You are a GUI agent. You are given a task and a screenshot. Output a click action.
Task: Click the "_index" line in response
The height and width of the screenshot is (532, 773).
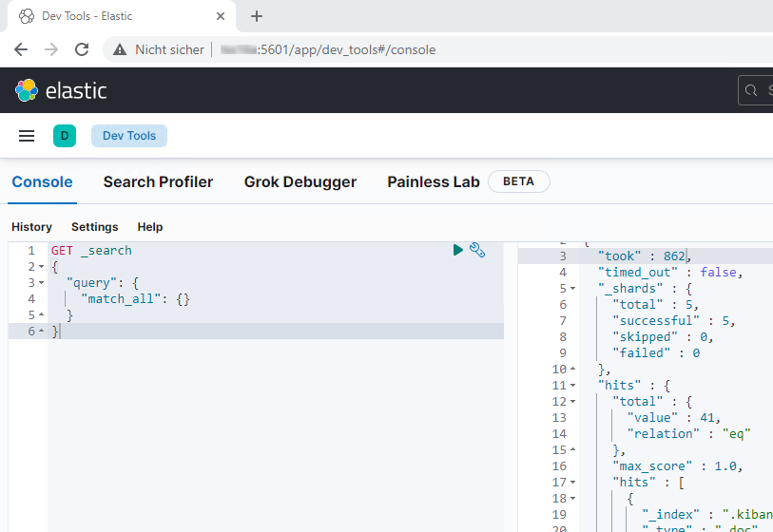click(x=707, y=515)
